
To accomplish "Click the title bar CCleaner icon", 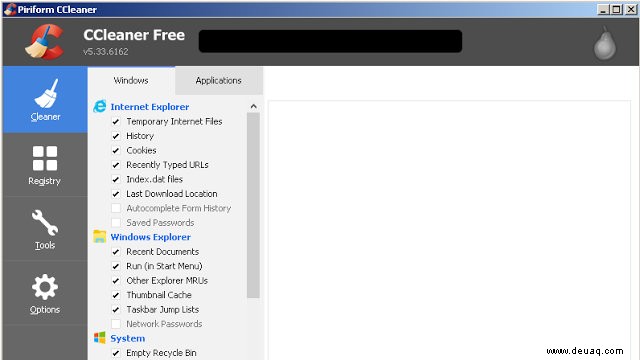I will coord(10,9).
